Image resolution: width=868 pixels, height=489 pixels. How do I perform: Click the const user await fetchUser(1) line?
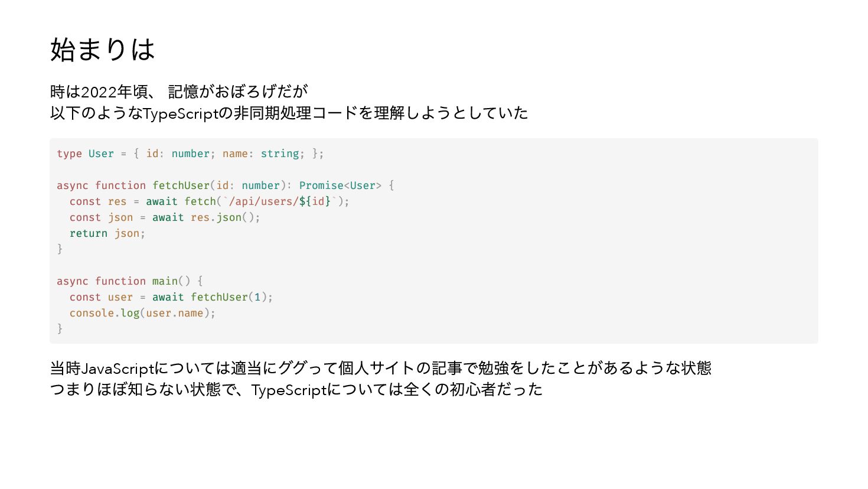click(171, 297)
